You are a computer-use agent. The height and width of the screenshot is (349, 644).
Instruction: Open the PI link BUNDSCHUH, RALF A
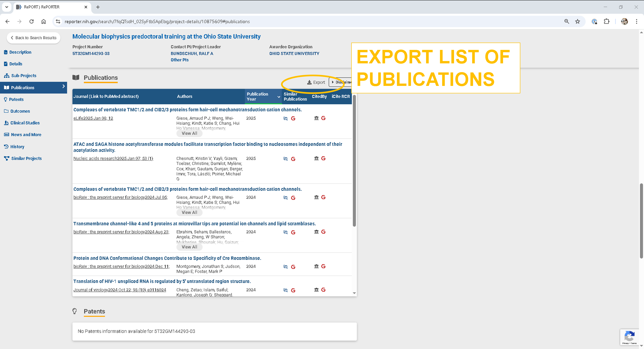[x=192, y=53]
